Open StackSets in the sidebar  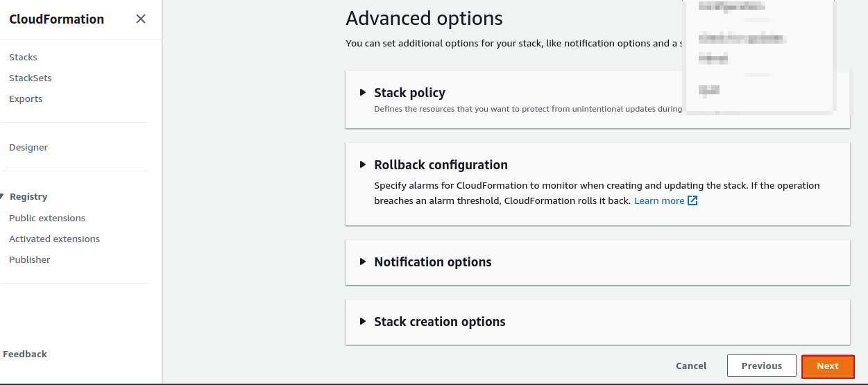point(30,78)
